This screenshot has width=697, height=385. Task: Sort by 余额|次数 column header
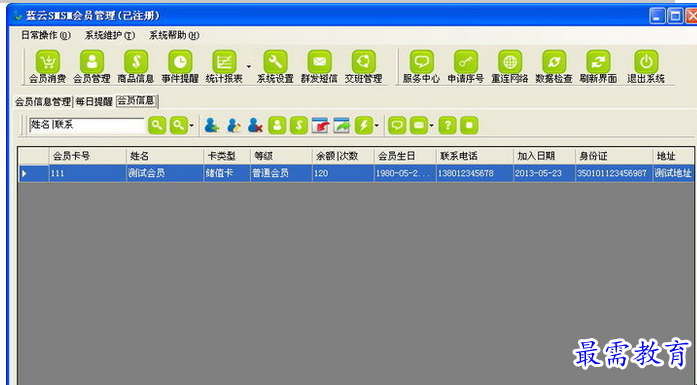[x=343, y=156]
